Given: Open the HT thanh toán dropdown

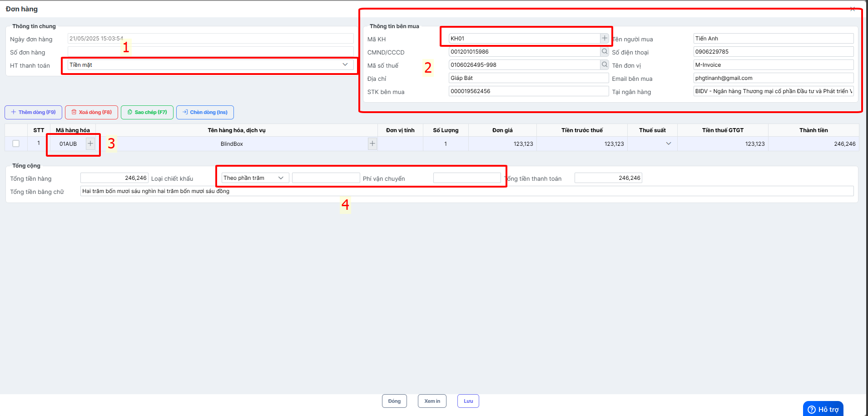Looking at the screenshot, I should (x=211, y=65).
